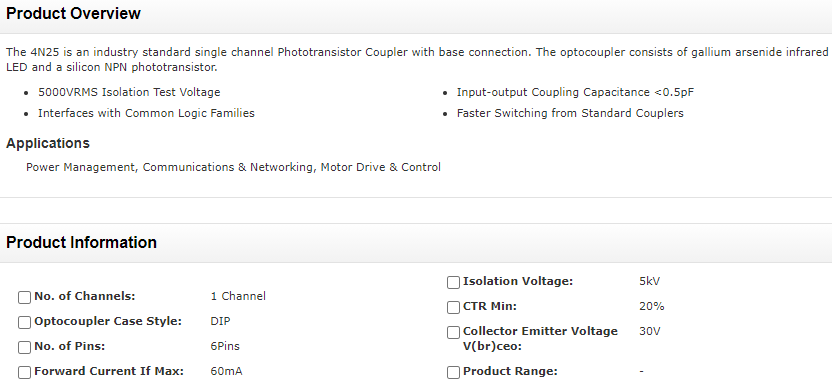
Task: Click the Faster Switching from Standard Couplers bullet
Action: coord(570,113)
